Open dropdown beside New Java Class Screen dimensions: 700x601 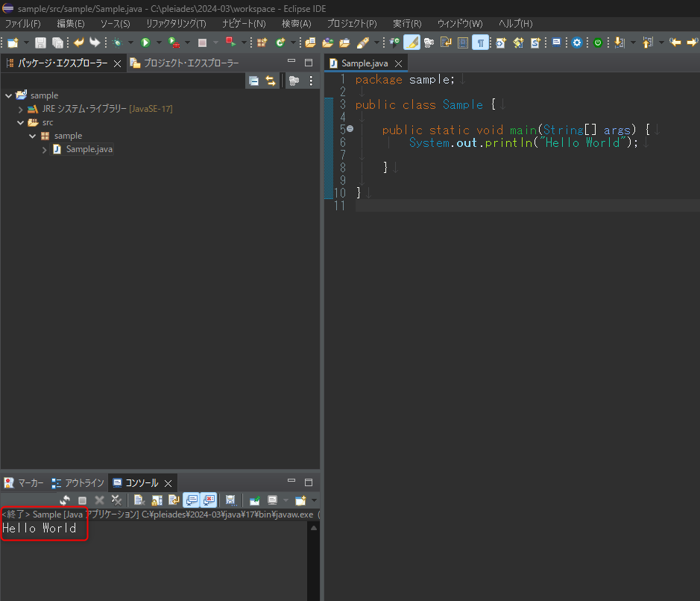pos(293,43)
